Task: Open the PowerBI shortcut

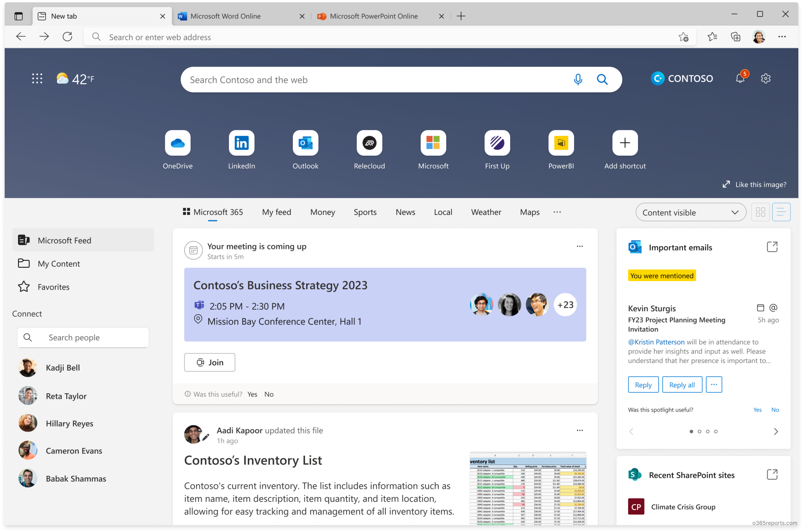Action: (561, 143)
